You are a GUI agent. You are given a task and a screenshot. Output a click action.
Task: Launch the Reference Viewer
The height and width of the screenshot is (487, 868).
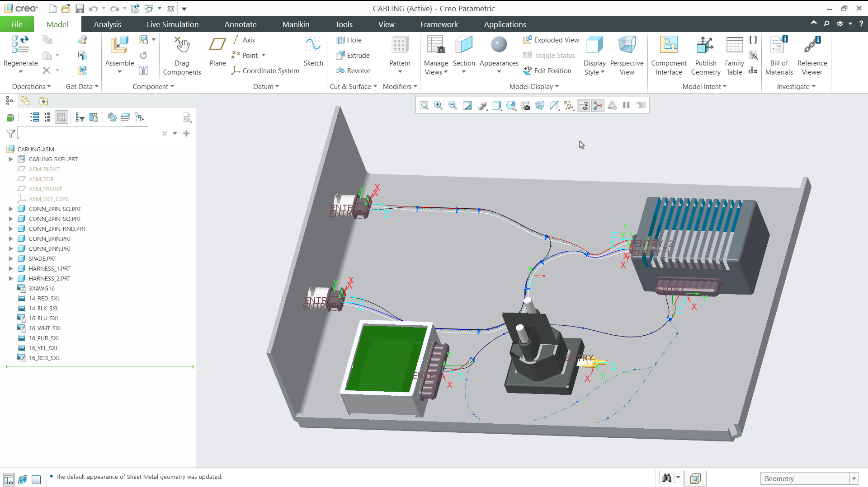pos(812,56)
